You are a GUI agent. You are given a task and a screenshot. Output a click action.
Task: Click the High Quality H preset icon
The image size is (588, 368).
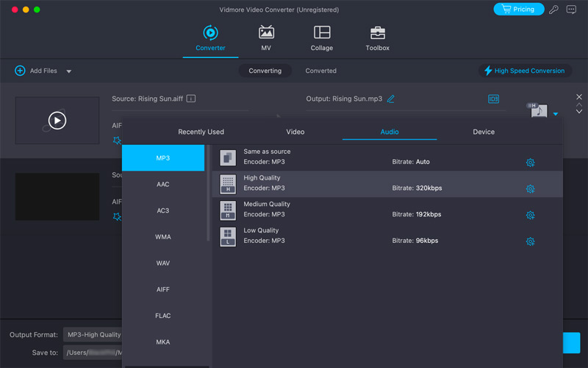(x=228, y=185)
